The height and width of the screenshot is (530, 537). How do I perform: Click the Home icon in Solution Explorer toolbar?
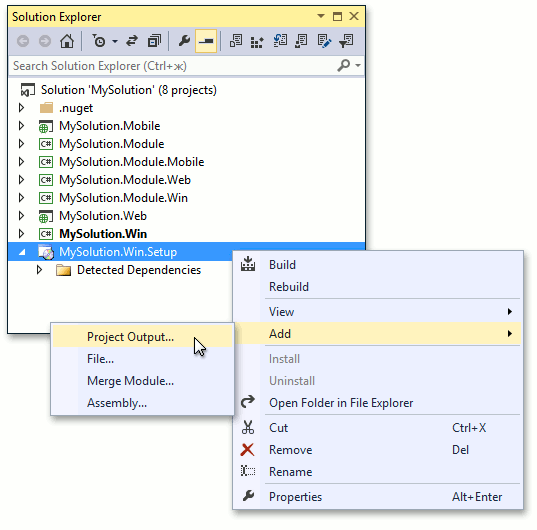[x=67, y=41]
